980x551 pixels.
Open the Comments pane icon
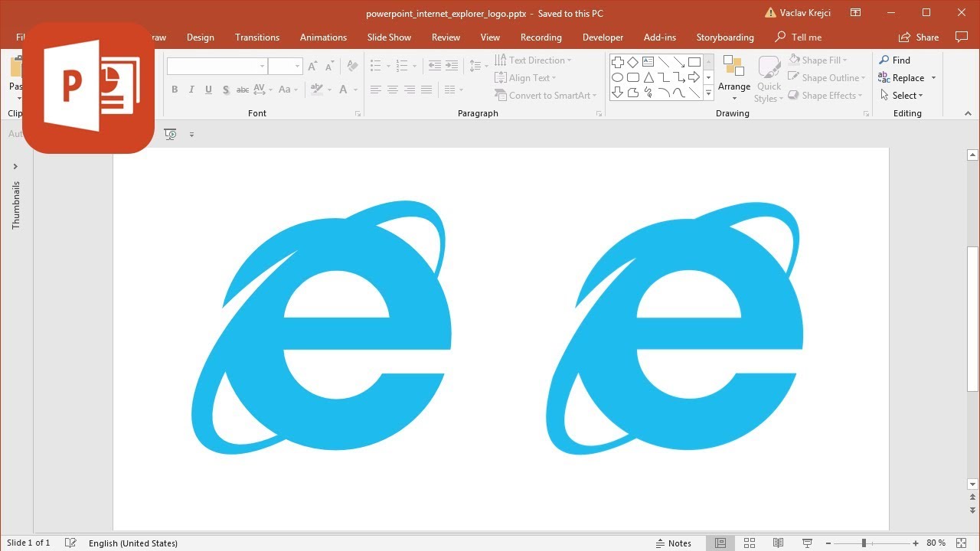pos(962,37)
